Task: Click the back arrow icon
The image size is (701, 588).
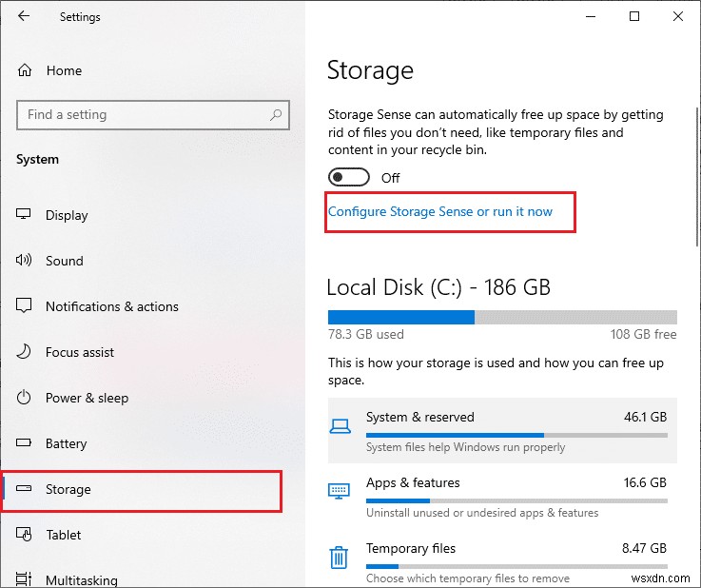Action: coord(24,16)
